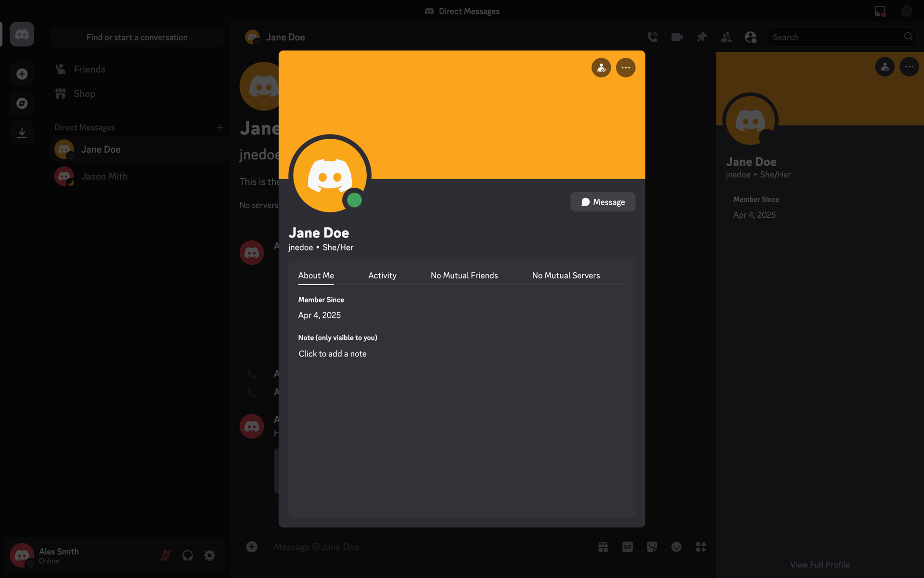Viewport: 924px width, 578px height.
Task: Open the friend options icon in profile popup
Action: tap(601, 68)
